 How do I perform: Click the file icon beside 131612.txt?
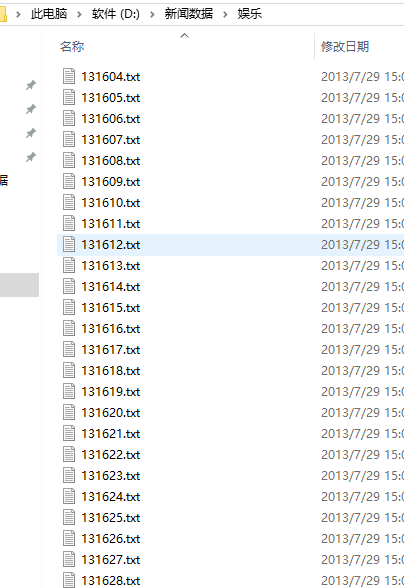[x=69, y=244]
